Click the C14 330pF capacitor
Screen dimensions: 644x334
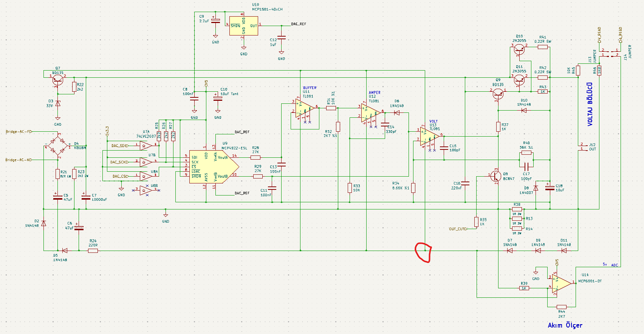pyautogui.click(x=385, y=124)
